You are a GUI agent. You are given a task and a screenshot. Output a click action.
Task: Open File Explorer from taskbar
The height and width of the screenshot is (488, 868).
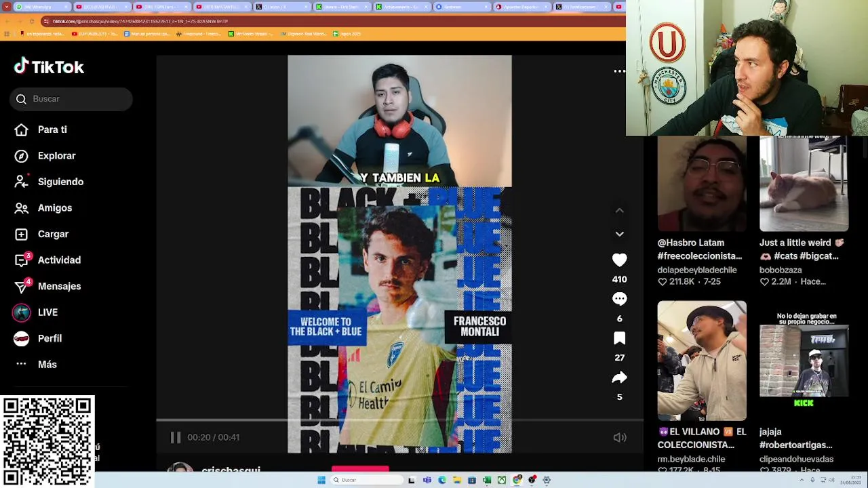pyautogui.click(x=457, y=480)
